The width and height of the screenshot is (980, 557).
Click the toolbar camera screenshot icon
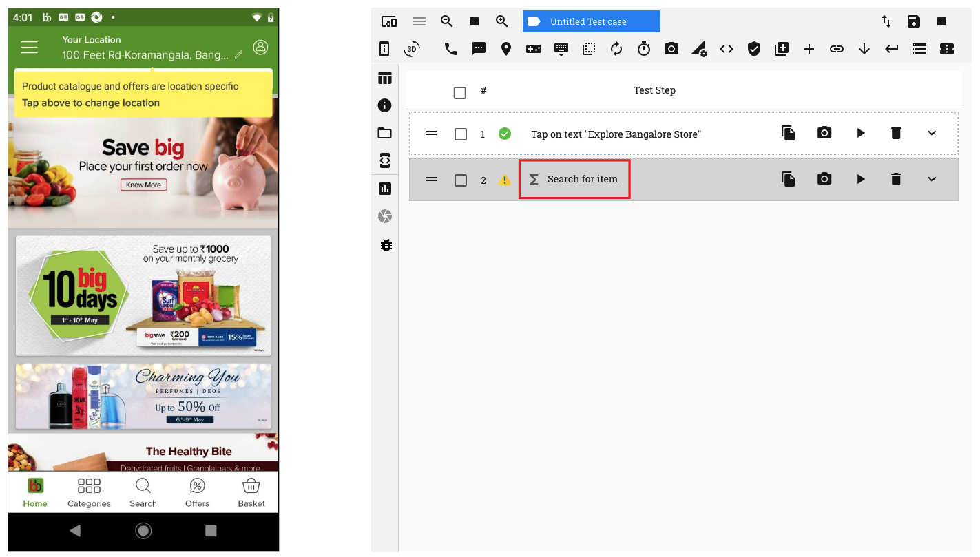coord(671,49)
